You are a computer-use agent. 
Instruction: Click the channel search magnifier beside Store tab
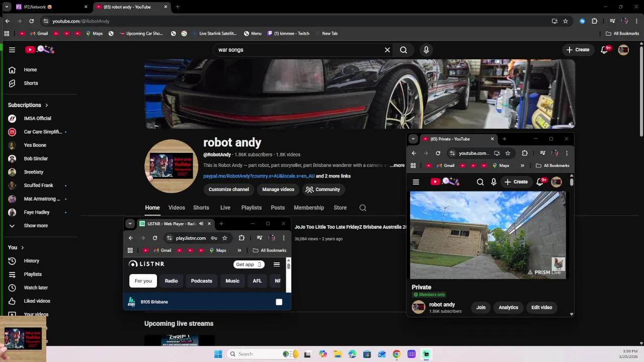pyautogui.click(x=363, y=208)
